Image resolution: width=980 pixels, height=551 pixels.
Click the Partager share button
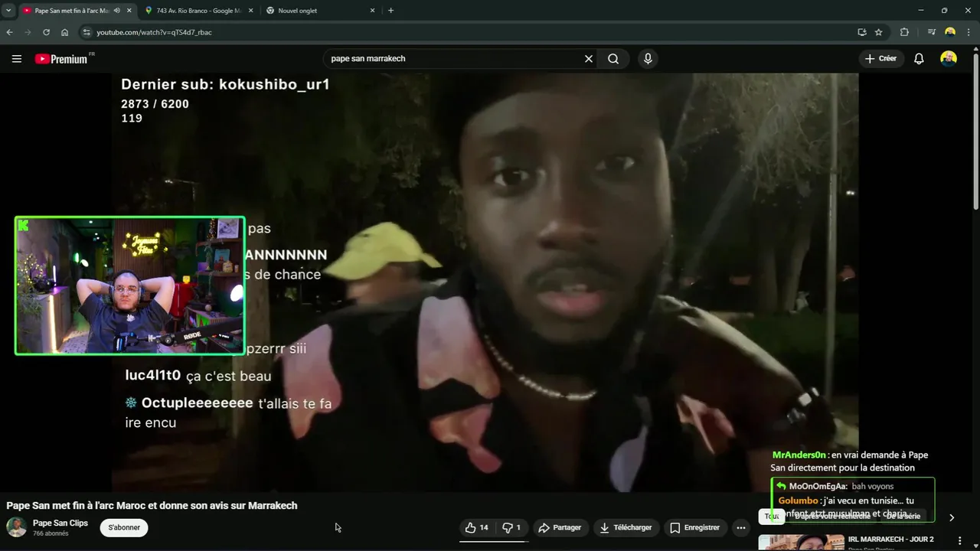(560, 527)
